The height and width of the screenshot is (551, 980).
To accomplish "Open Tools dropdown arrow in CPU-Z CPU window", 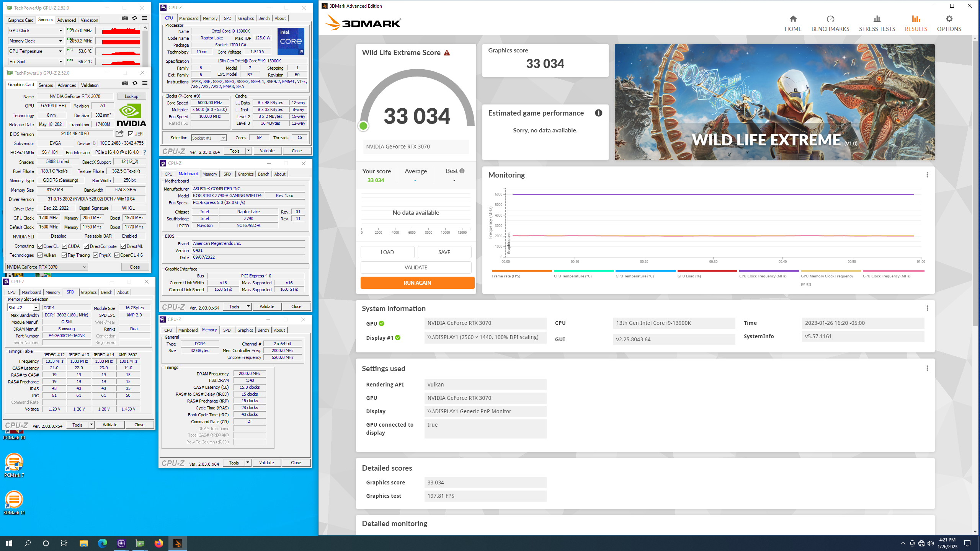I will [248, 151].
